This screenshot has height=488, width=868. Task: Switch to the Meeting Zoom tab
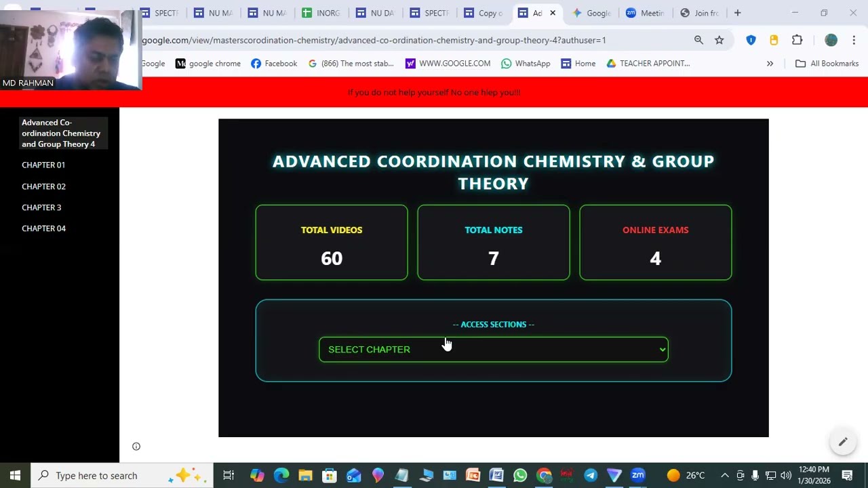(x=646, y=13)
